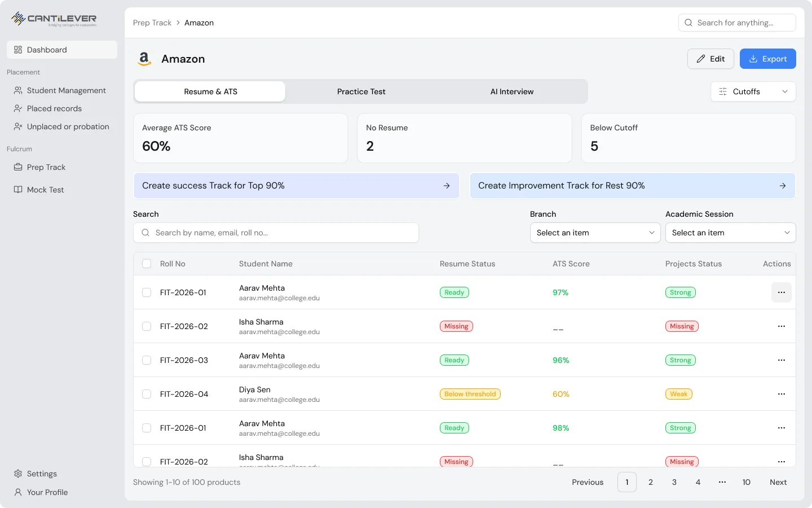Click the magnifier icon in student search
The height and width of the screenshot is (508, 812).
pyautogui.click(x=145, y=233)
